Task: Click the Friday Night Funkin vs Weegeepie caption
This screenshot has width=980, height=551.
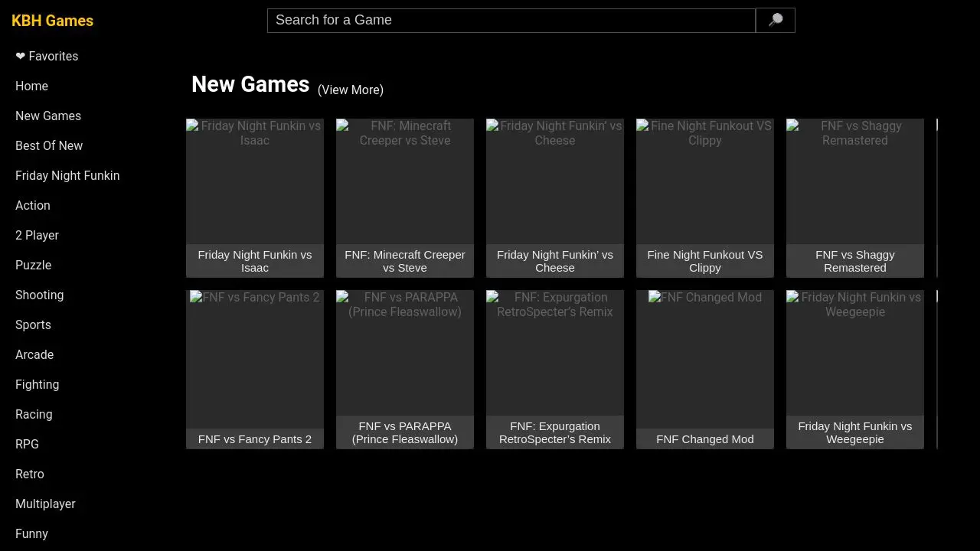Action: [x=855, y=432]
